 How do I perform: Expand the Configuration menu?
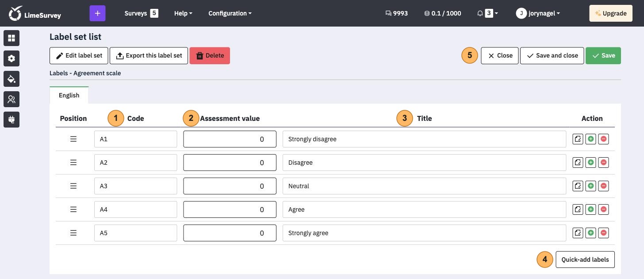tap(230, 13)
